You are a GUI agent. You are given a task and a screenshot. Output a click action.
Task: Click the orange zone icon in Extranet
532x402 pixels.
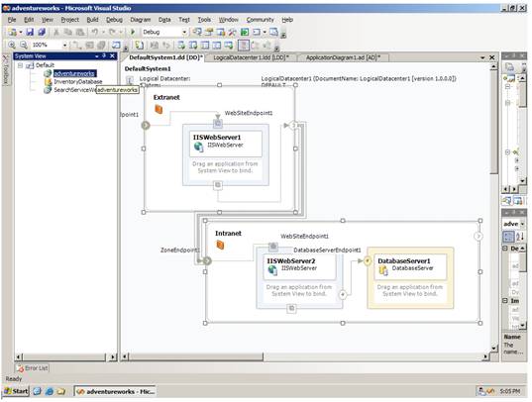pyautogui.click(x=159, y=109)
